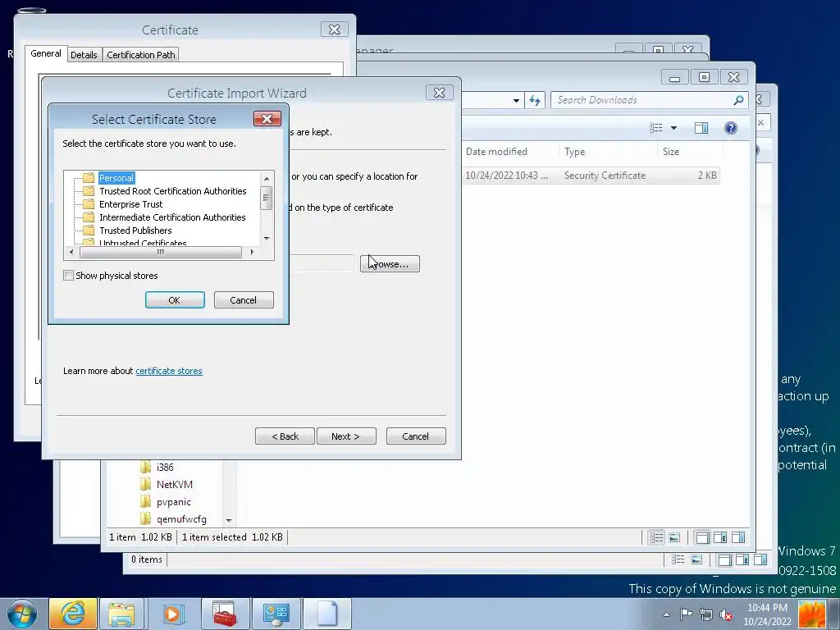
Task: Select the Personal certificate store
Action: pyautogui.click(x=116, y=178)
